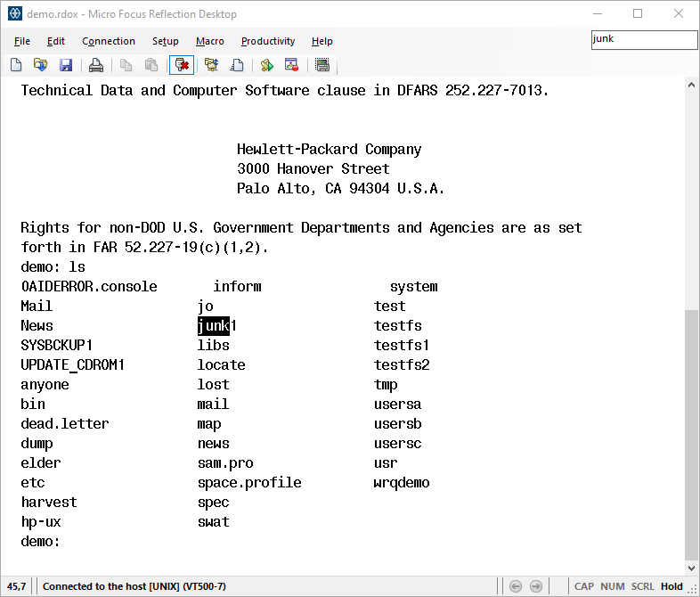This screenshot has height=597, width=700.
Task: Click the scrollbar down arrow
Action: point(691,568)
